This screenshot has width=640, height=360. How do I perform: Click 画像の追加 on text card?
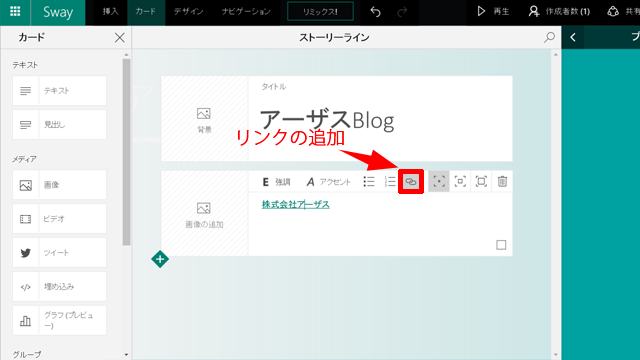(204, 214)
